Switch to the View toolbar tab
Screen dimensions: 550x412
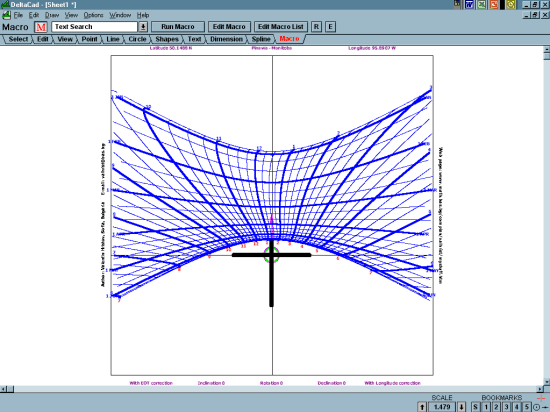pos(65,39)
